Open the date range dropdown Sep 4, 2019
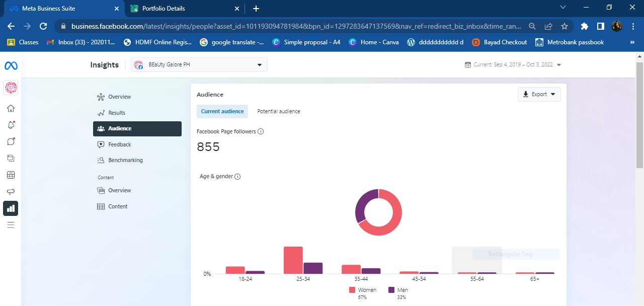This screenshot has height=306, width=644. tap(513, 65)
